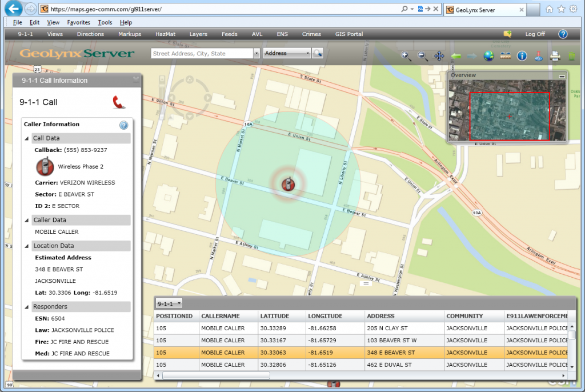The image size is (585, 392).
Task: Activate the Pan map tool
Action: point(439,56)
